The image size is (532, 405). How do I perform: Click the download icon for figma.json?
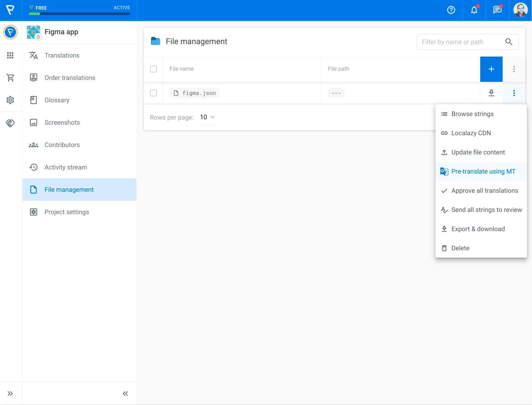(x=491, y=93)
